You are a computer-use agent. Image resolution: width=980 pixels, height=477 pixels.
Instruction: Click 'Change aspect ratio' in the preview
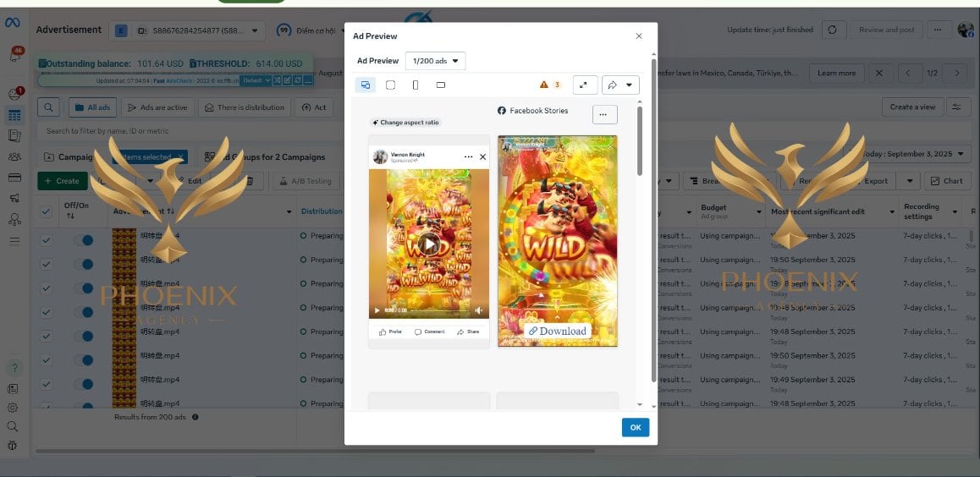point(405,123)
